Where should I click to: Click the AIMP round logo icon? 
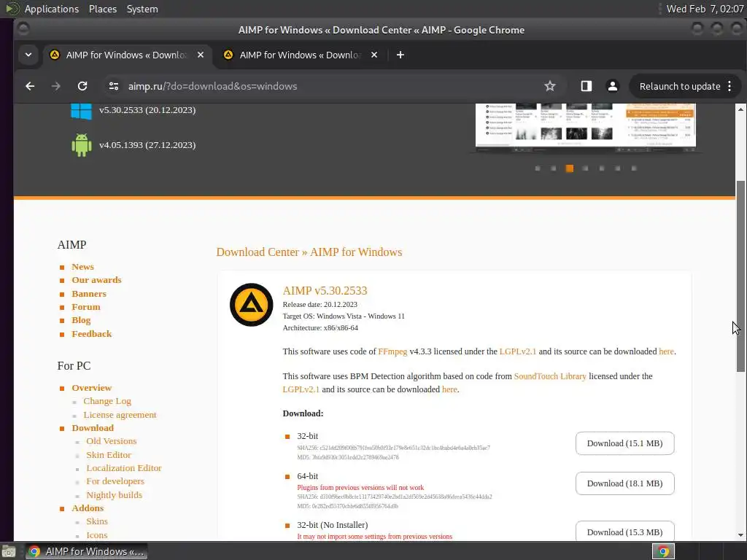[252, 305]
